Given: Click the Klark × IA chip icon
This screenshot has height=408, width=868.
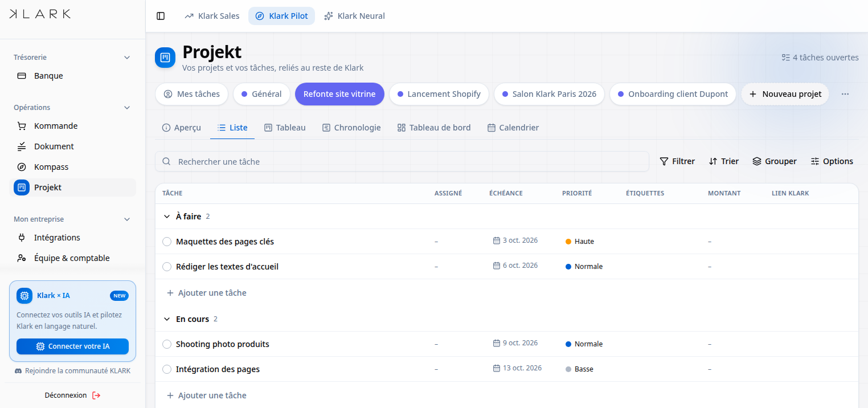Looking at the screenshot, I should [24, 296].
